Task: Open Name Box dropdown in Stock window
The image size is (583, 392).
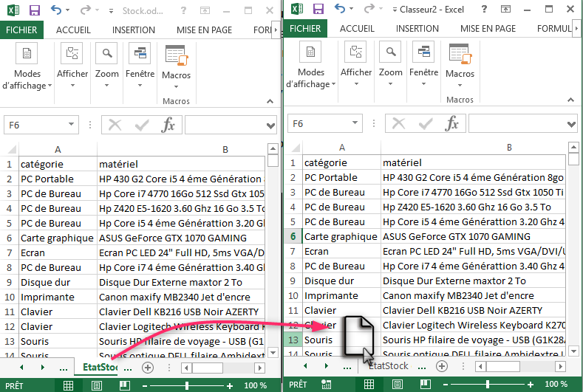Action: (71, 125)
